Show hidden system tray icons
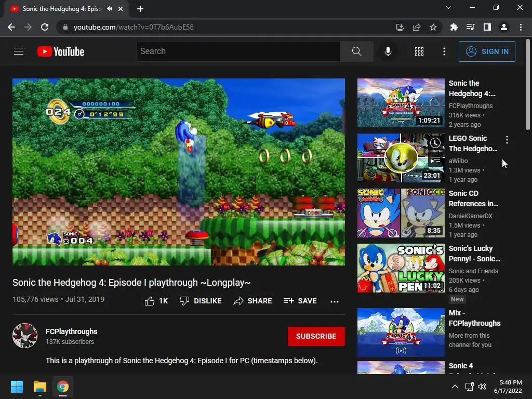532x399 pixels. [x=455, y=387]
